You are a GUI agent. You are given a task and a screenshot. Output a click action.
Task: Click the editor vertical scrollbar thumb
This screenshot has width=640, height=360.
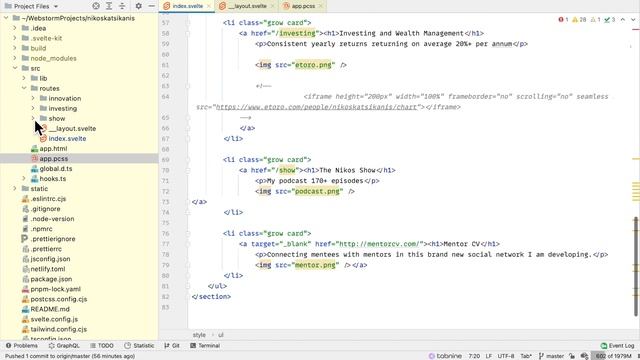[636, 267]
